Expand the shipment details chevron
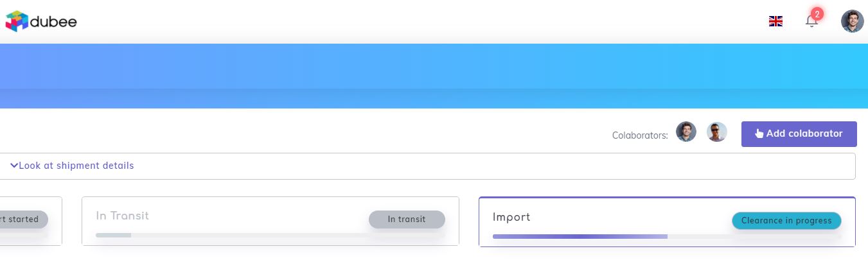 (14, 166)
